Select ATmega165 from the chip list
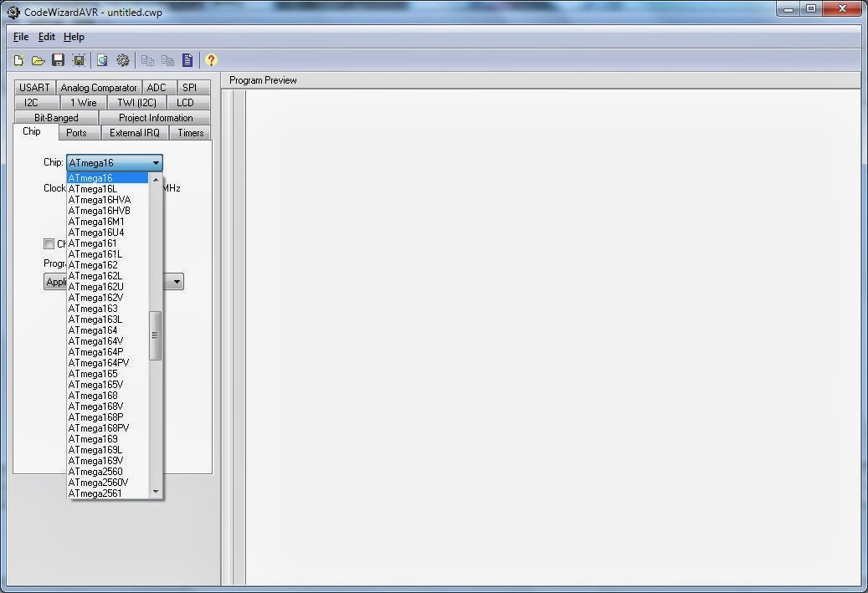 coord(107,374)
